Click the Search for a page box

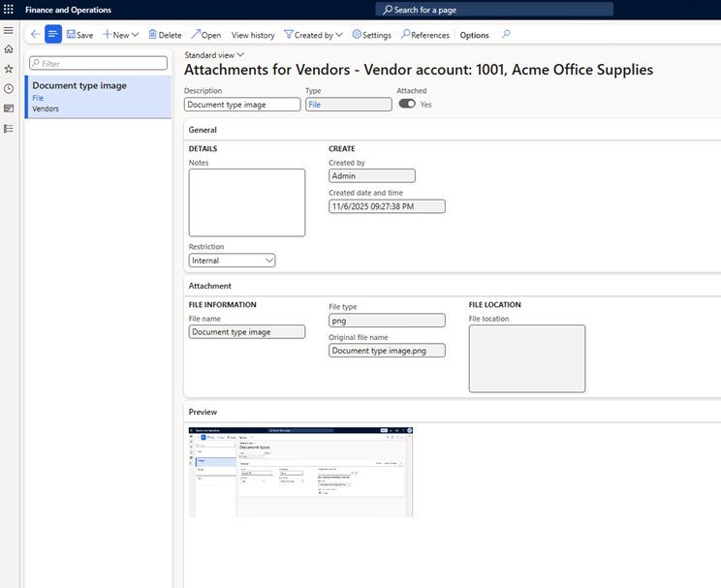click(x=494, y=10)
